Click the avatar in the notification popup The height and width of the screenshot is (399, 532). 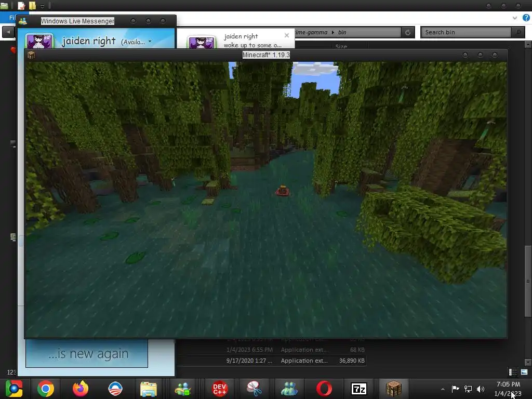coord(202,42)
